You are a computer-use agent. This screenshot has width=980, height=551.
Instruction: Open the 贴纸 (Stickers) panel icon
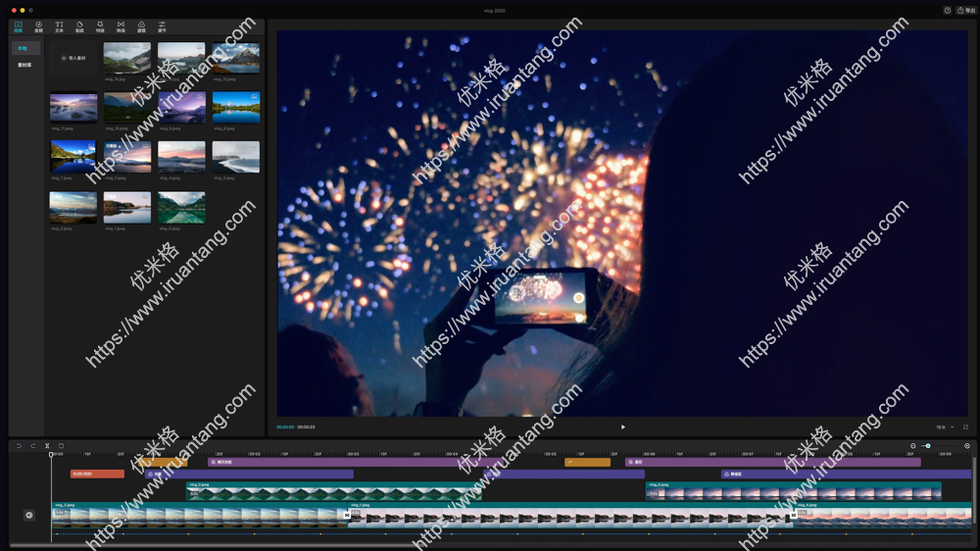pos(79,26)
